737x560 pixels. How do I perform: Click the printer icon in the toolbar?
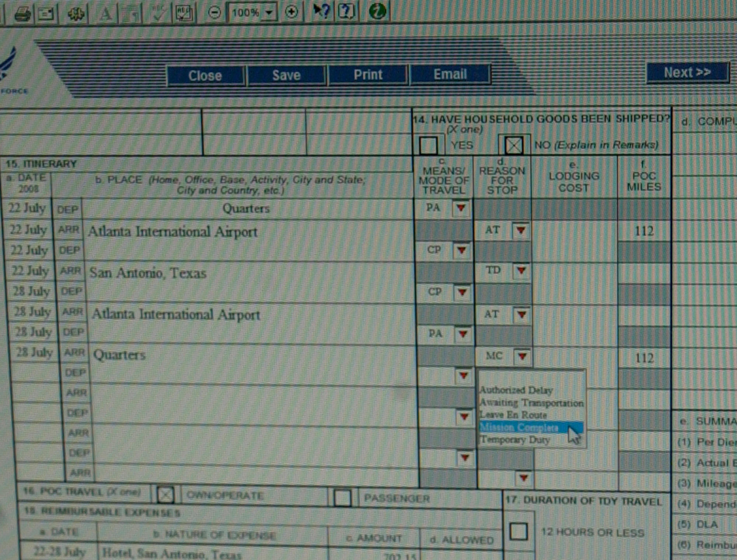tap(22, 14)
